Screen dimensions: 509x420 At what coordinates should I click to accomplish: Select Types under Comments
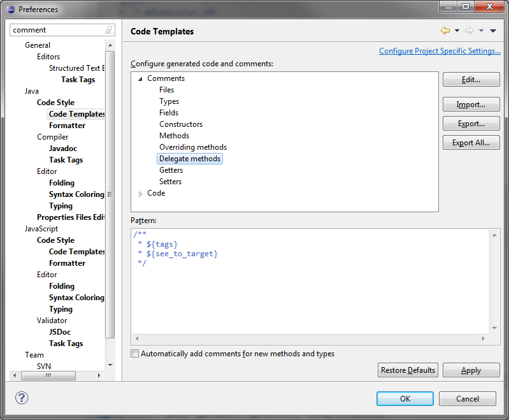tap(169, 101)
